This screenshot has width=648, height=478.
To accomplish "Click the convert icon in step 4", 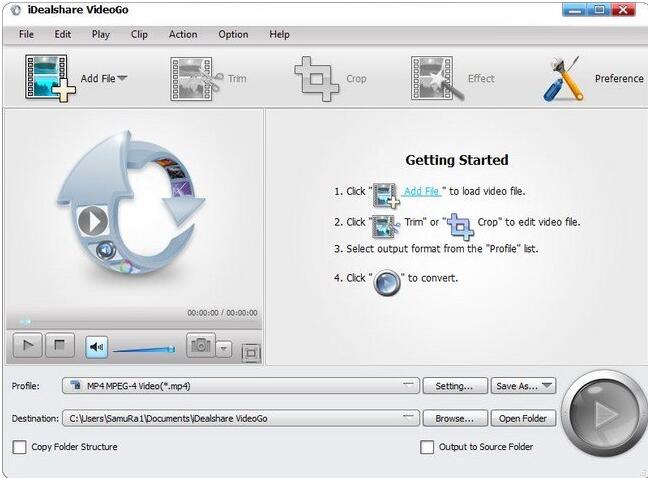I will [387, 282].
